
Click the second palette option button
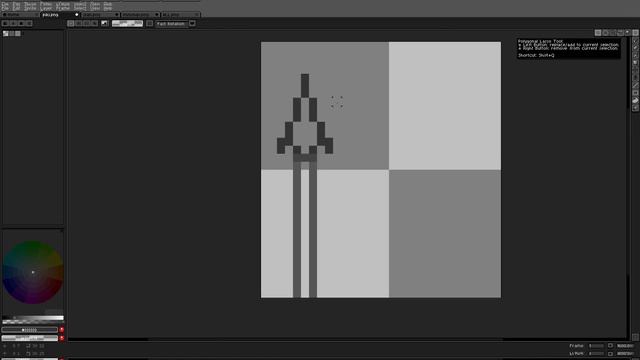coord(13,24)
